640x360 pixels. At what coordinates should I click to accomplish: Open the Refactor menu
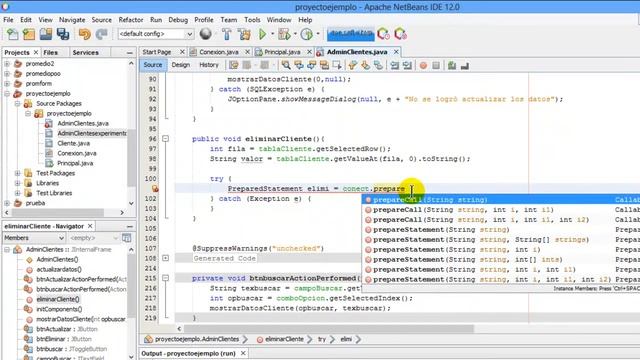[131, 20]
